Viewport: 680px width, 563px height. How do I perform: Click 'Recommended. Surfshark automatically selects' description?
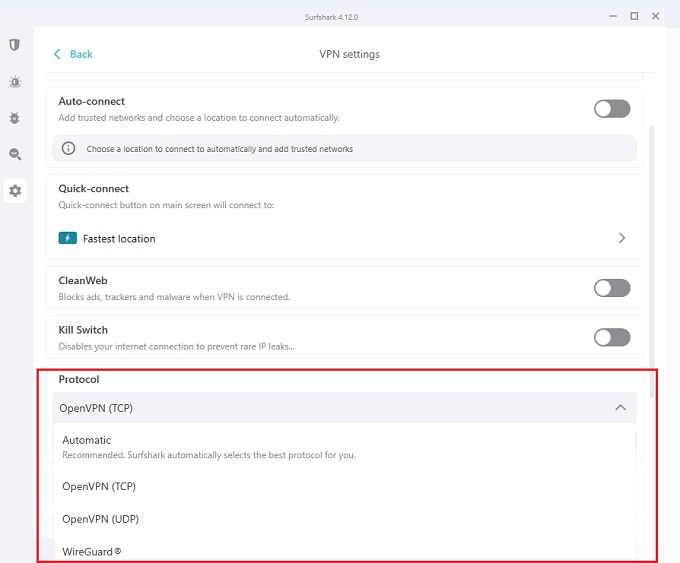coord(209,455)
